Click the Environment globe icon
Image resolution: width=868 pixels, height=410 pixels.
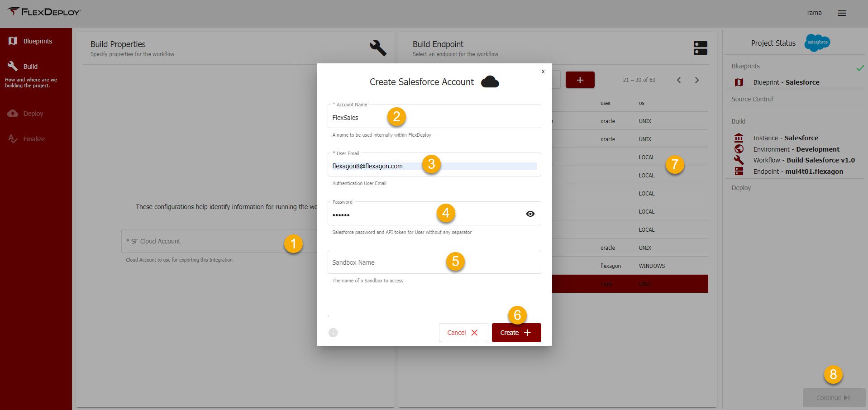(739, 149)
